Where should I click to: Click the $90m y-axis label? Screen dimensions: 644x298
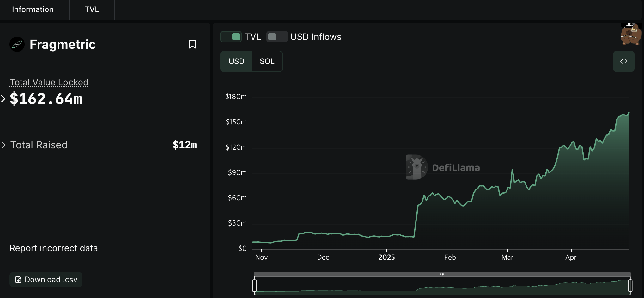click(x=238, y=172)
